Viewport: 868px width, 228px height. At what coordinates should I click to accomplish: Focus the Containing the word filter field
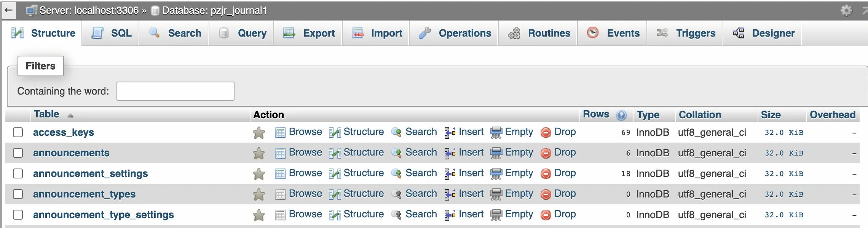(176, 91)
